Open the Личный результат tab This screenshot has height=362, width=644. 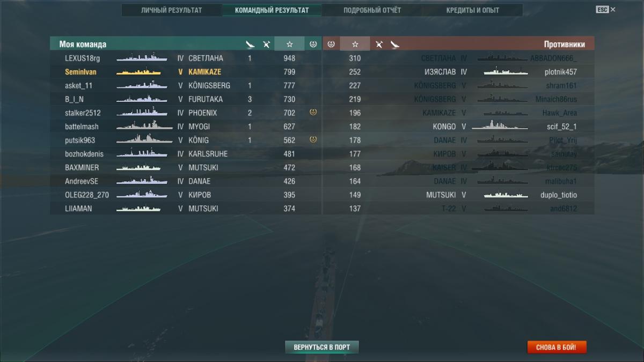pyautogui.click(x=171, y=10)
